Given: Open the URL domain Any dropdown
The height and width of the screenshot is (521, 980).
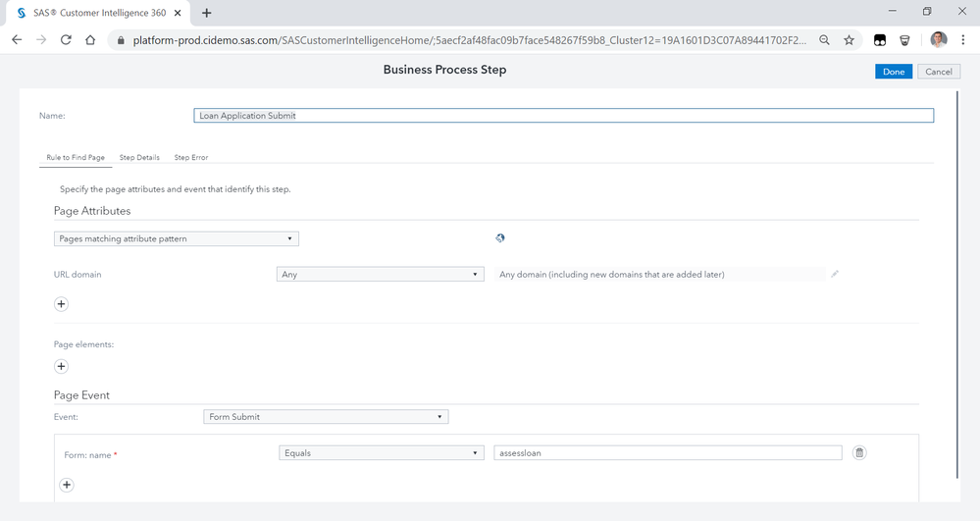Looking at the screenshot, I should coord(381,275).
